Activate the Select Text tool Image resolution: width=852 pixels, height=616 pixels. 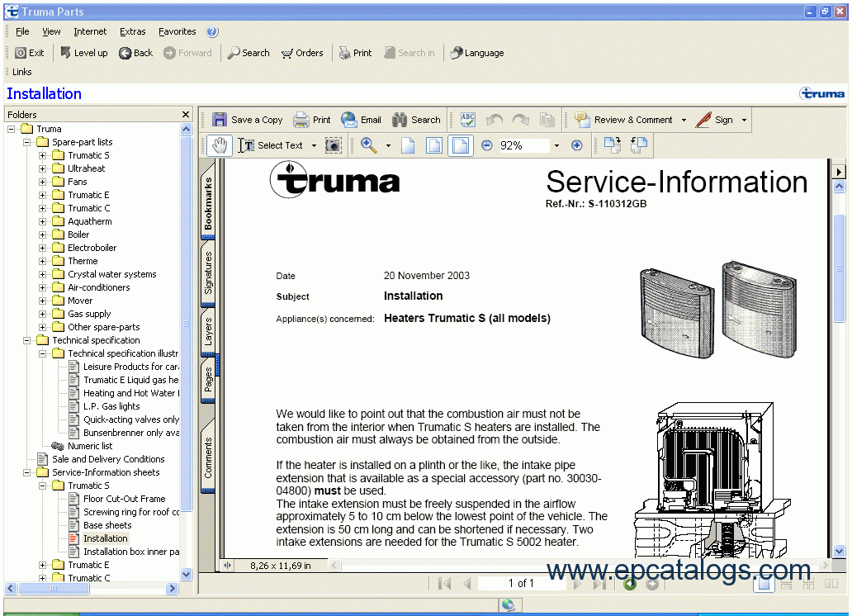(x=270, y=145)
